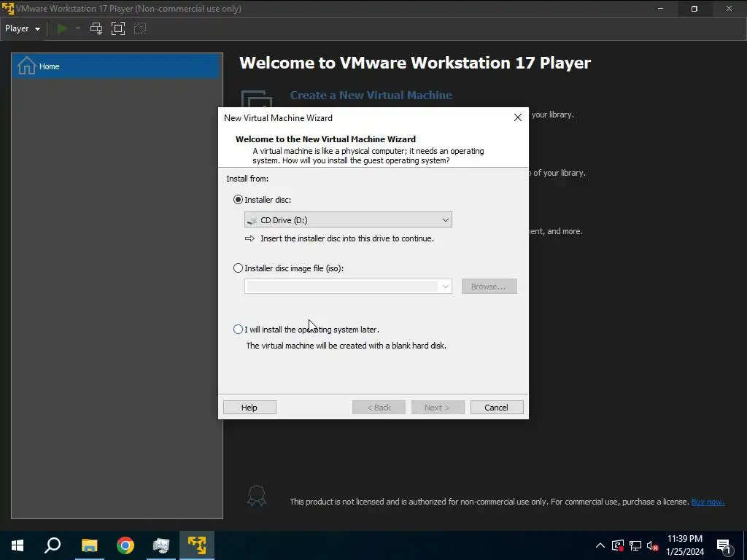Click the Buy now link

click(x=708, y=502)
